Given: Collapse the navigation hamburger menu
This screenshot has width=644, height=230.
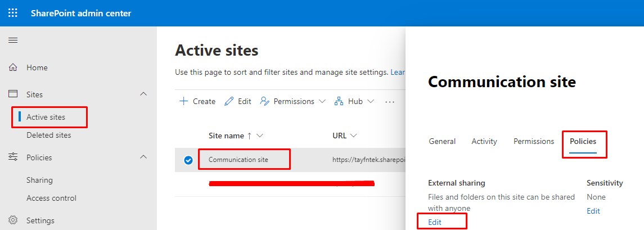Looking at the screenshot, I should [x=12, y=40].
